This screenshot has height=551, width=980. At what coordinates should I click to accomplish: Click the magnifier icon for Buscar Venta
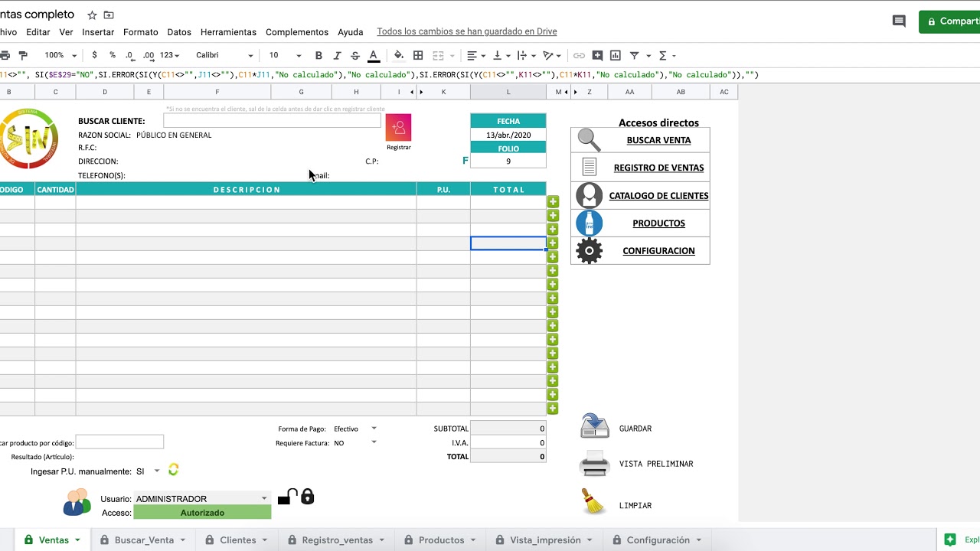pos(589,140)
